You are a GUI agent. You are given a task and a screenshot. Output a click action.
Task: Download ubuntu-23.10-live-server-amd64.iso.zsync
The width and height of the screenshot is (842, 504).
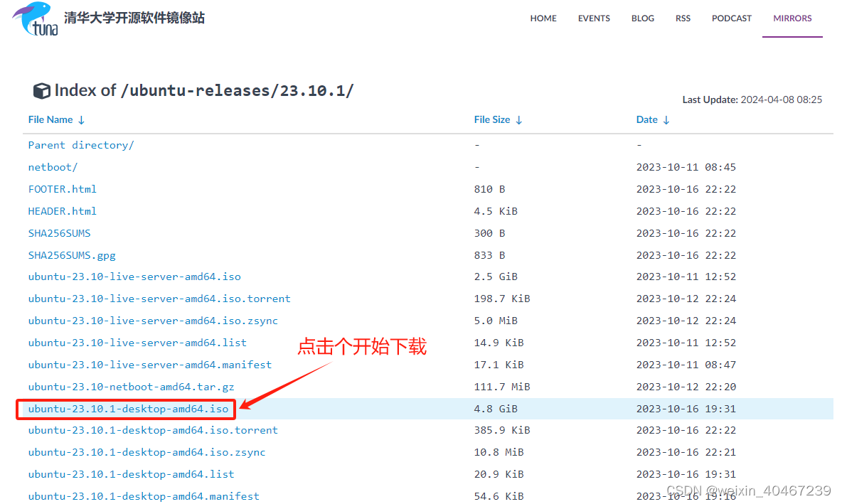153,321
